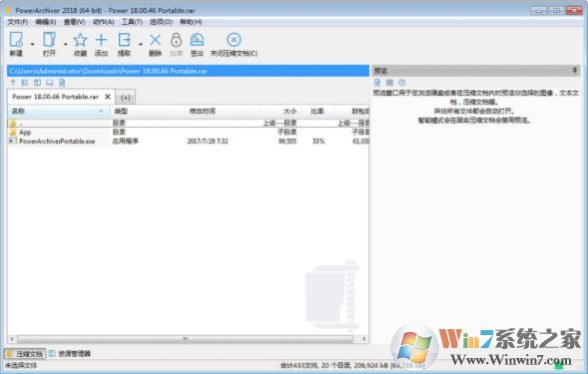Click the first document icon in preview panel

coord(377,83)
